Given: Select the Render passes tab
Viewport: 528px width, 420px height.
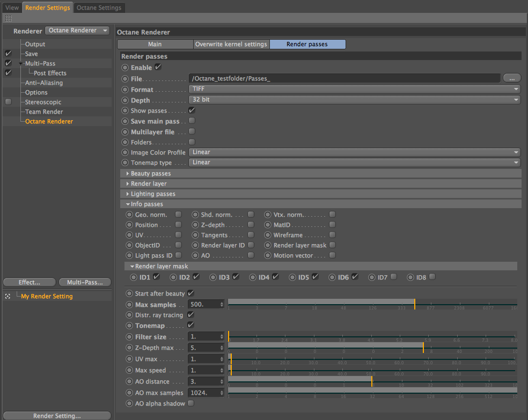Looking at the screenshot, I should point(307,44).
